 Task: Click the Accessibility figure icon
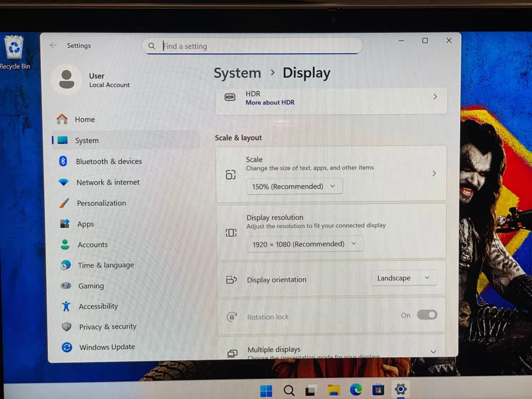(x=66, y=306)
